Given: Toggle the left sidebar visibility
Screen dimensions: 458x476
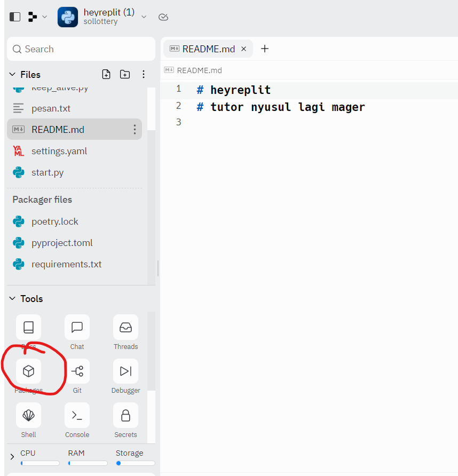Looking at the screenshot, I should coord(14,17).
